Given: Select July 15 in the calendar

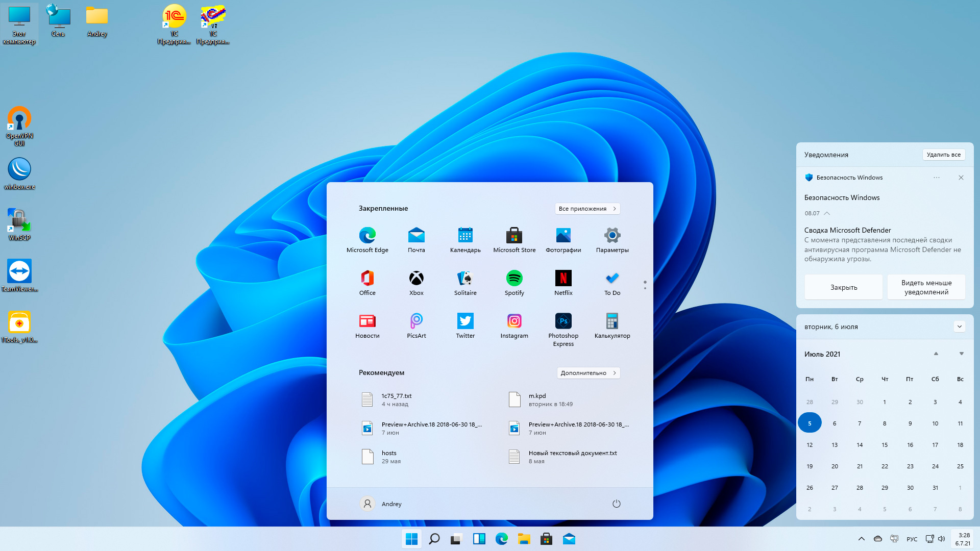Looking at the screenshot, I should [885, 445].
